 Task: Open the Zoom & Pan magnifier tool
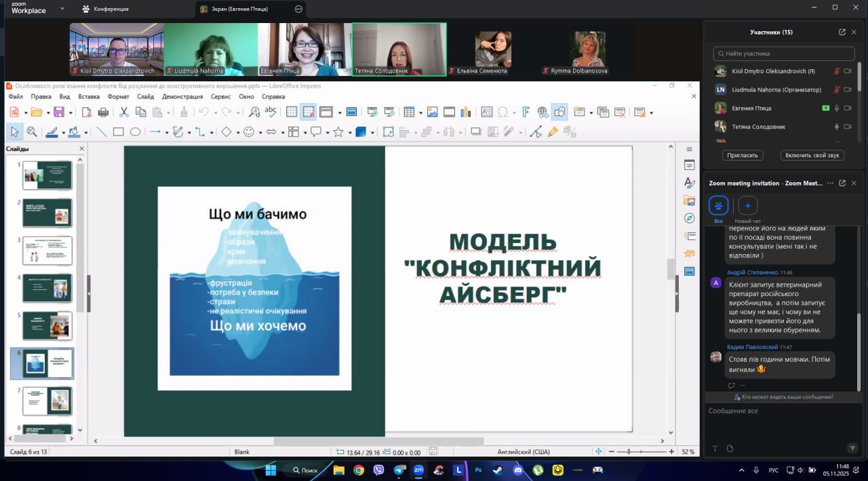point(31,132)
